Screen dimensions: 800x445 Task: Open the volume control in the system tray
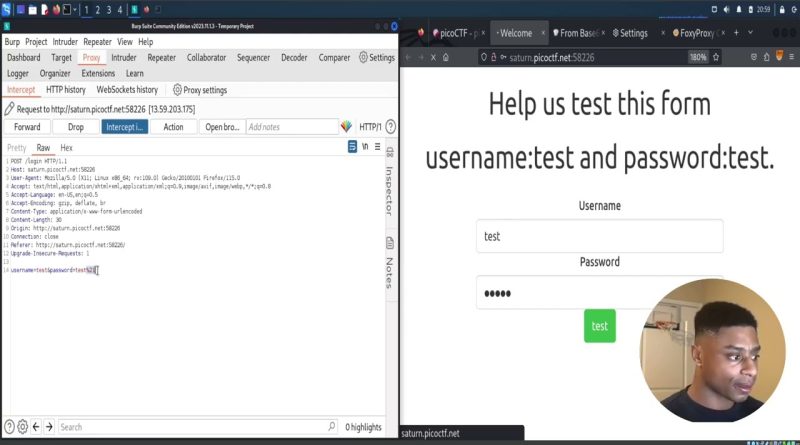(727, 9)
